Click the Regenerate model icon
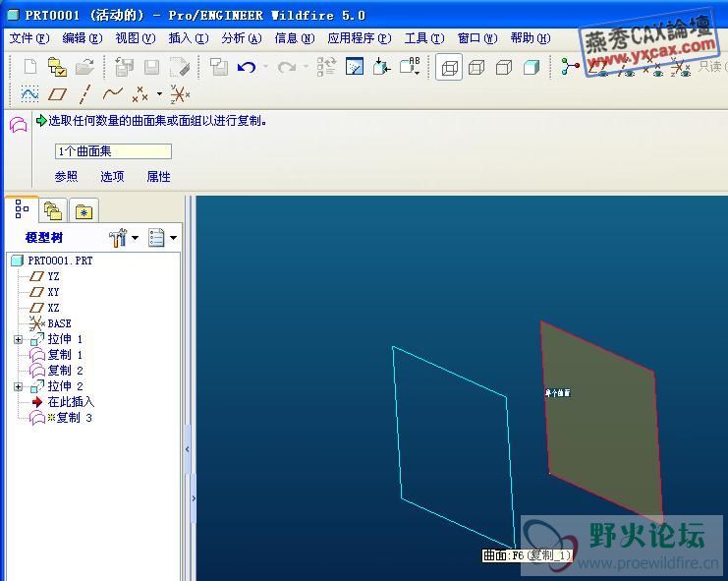 click(x=326, y=67)
